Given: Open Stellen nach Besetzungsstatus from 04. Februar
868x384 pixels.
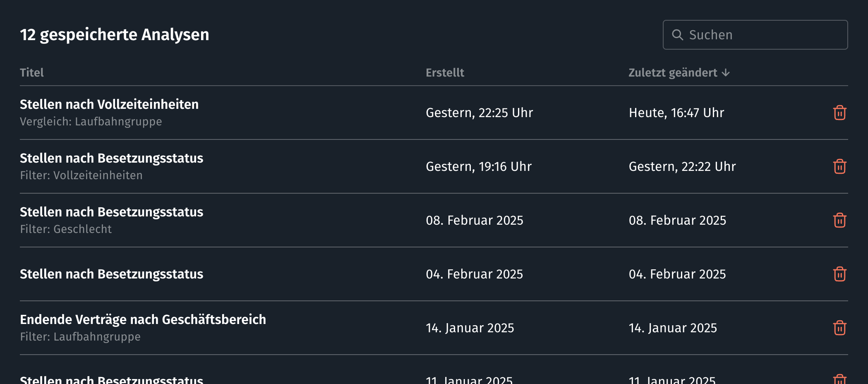Looking at the screenshot, I should [111, 274].
